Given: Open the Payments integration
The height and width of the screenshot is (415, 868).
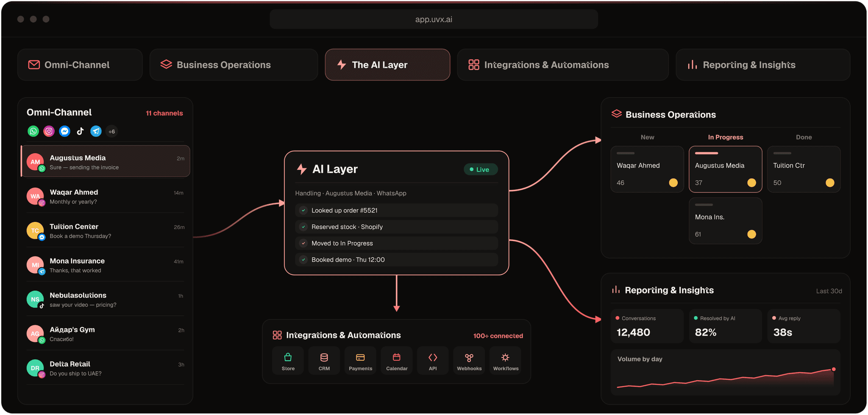Looking at the screenshot, I should (360, 361).
